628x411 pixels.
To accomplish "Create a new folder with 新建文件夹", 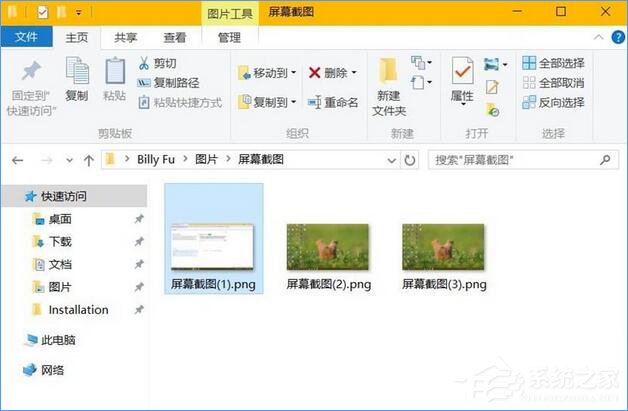I will 389,87.
